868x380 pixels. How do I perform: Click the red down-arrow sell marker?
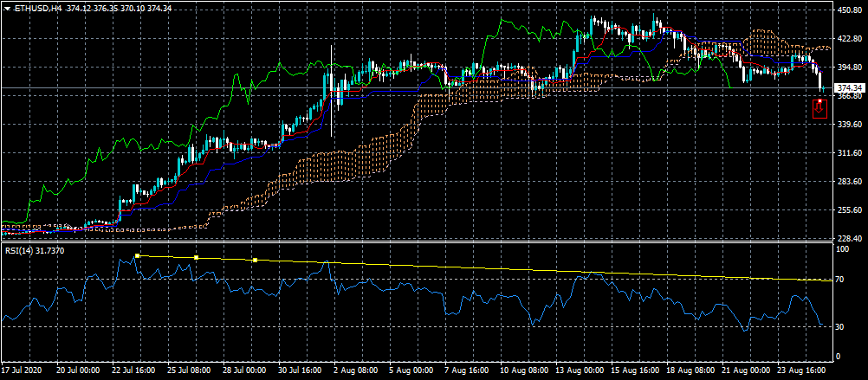tap(819, 110)
